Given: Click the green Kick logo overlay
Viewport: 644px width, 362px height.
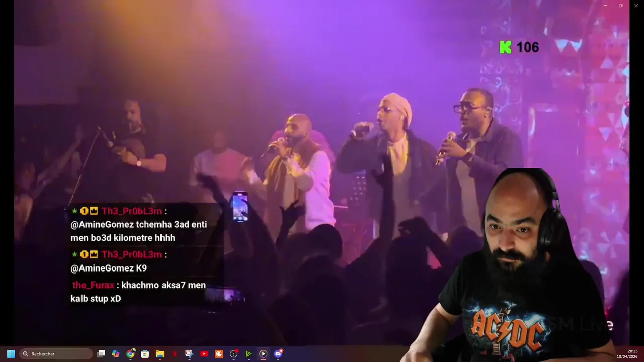Looking at the screenshot, I should (x=505, y=47).
